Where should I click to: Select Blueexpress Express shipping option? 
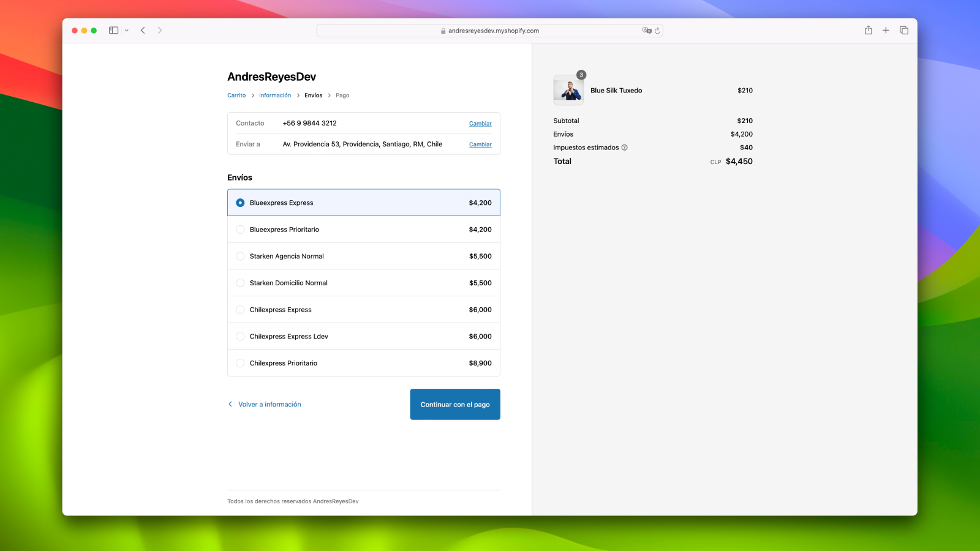coord(364,203)
